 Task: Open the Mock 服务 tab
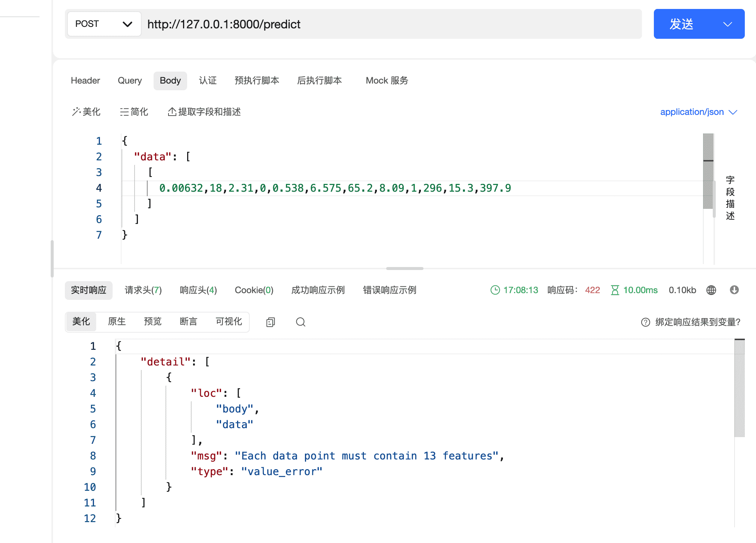click(x=387, y=81)
